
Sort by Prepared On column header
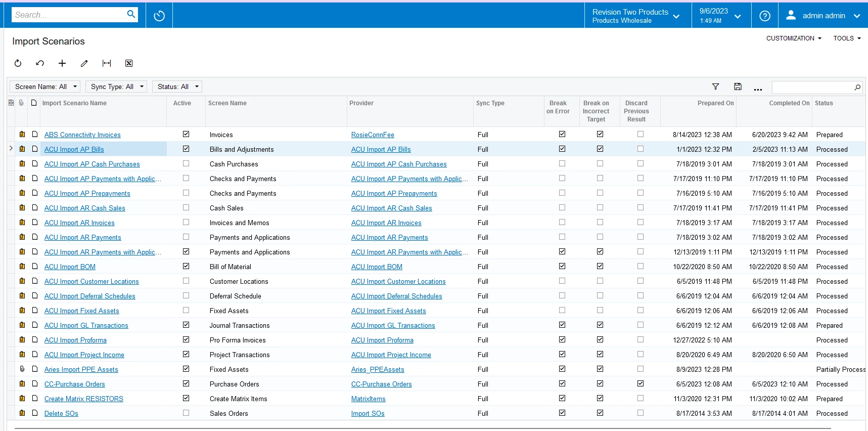tap(715, 103)
